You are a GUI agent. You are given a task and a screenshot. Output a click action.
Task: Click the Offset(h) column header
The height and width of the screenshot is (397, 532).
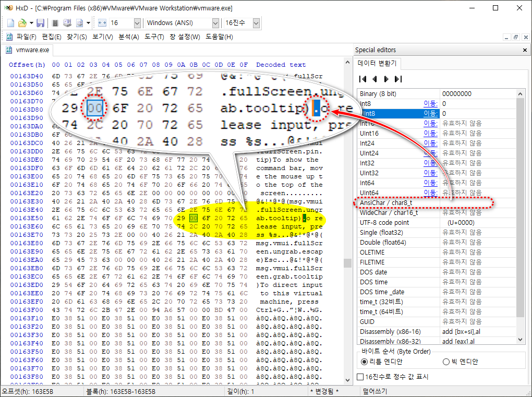(27, 65)
